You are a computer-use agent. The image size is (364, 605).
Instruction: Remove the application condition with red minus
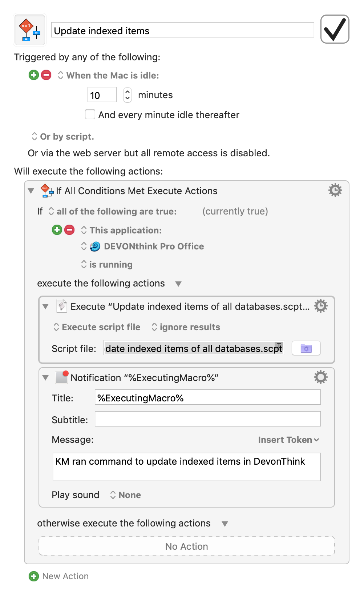[x=69, y=230]
